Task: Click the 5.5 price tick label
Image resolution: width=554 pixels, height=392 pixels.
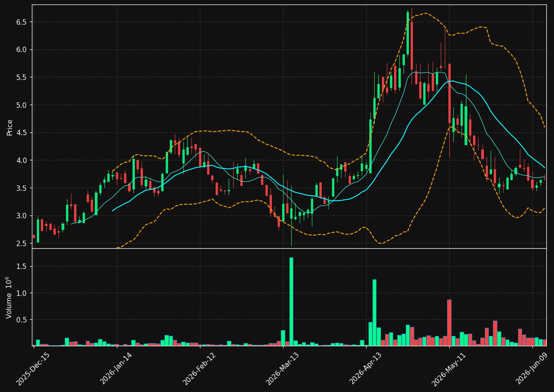Action: (x=22, y=77)
